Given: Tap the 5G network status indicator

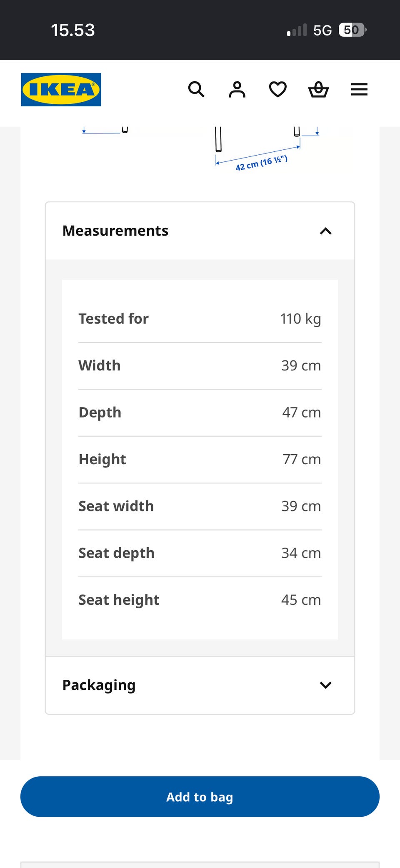Looking at the screenshot, I should (322, 30).
